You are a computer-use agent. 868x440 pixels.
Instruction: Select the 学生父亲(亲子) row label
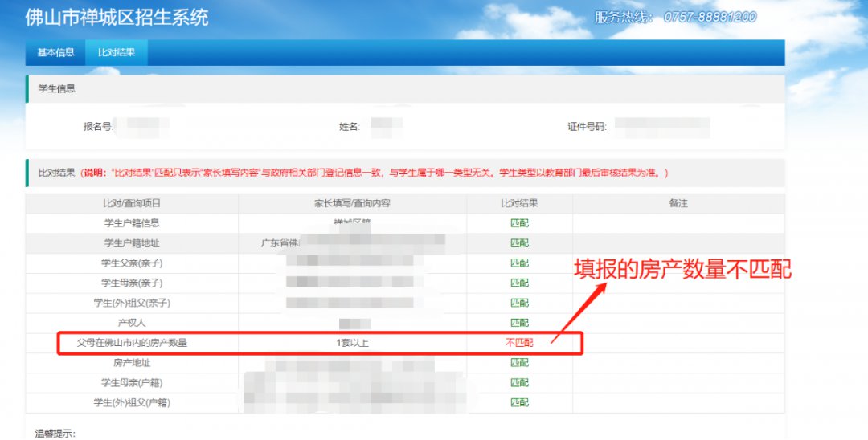[x=132, y=263]
